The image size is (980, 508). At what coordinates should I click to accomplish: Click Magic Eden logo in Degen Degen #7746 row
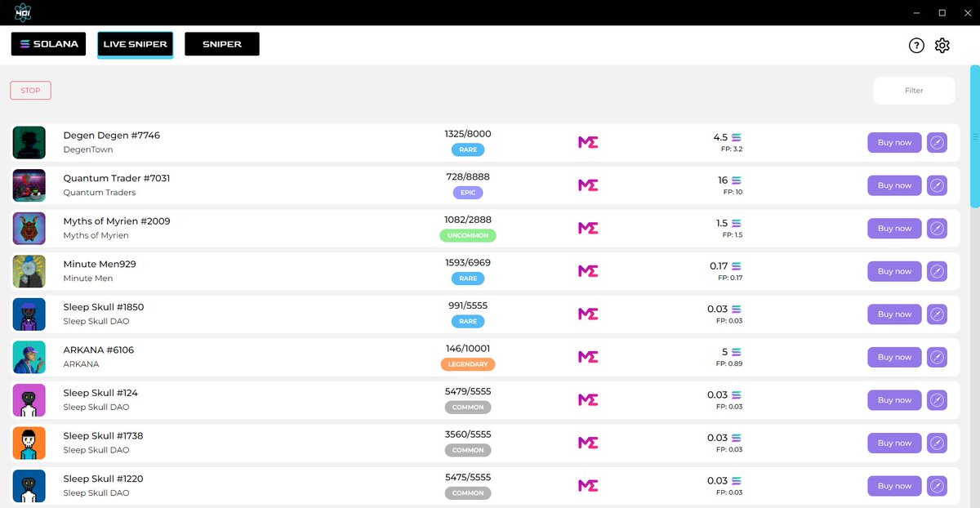(x=588, y=142)
